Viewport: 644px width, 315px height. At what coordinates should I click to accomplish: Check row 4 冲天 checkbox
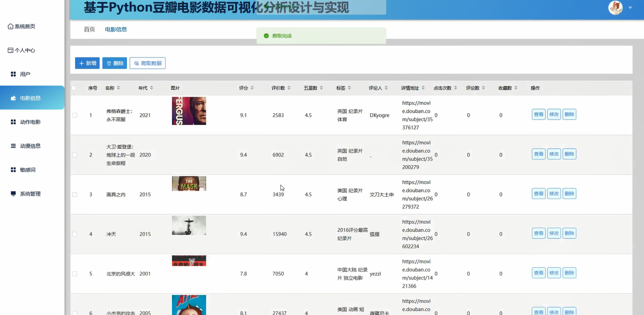point(75,234)
